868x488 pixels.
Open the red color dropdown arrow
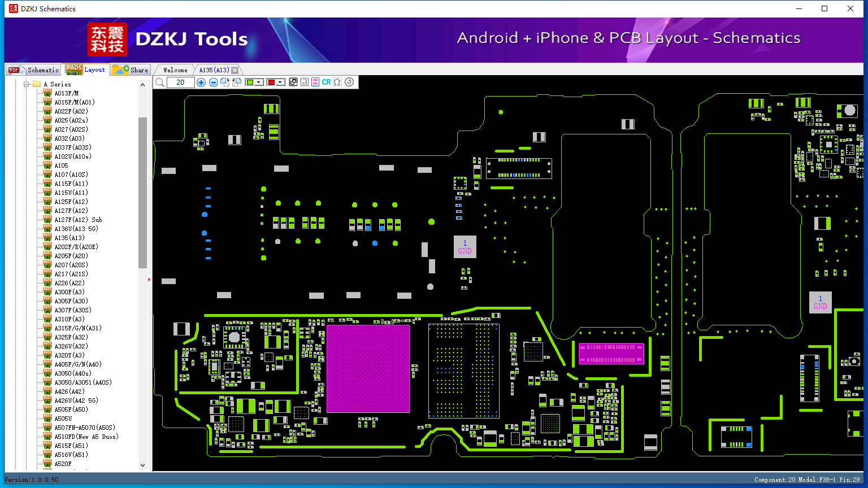pyautogui.click(x=280, y=82)
